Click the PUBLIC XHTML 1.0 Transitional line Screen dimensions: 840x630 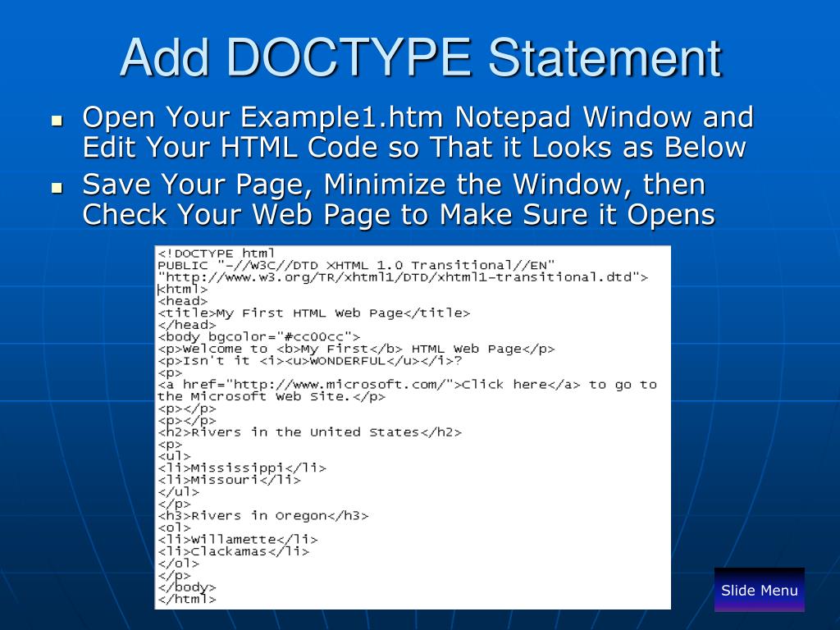click(356, 265)
